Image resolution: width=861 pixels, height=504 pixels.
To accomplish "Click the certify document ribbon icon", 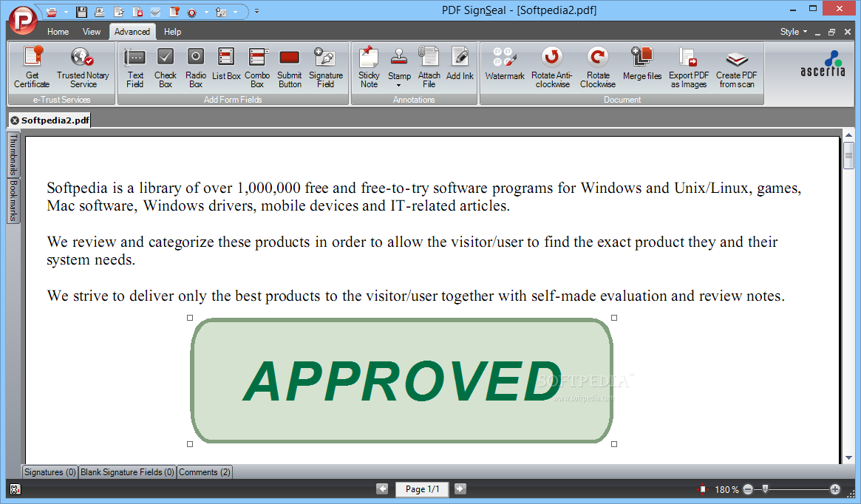I will point(174,12).
